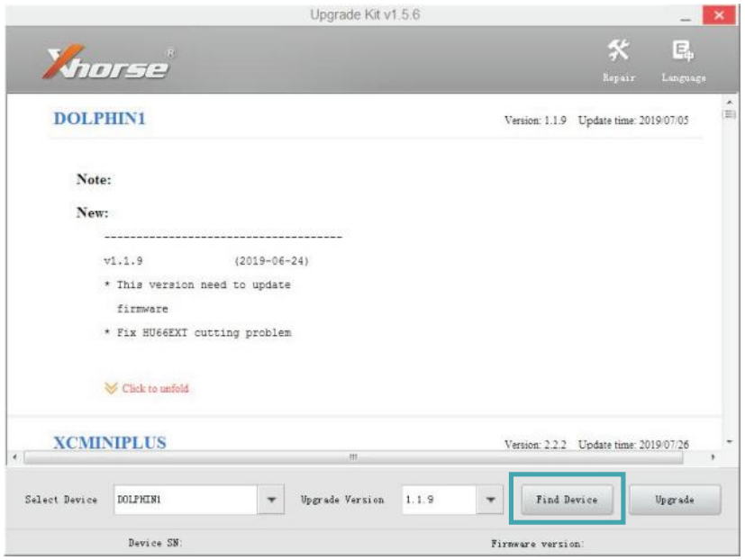Click the 'Upgrade Kit v1.5.6' window title
The width and height of the screenshot is (745, 560).
tap(365, 14)
